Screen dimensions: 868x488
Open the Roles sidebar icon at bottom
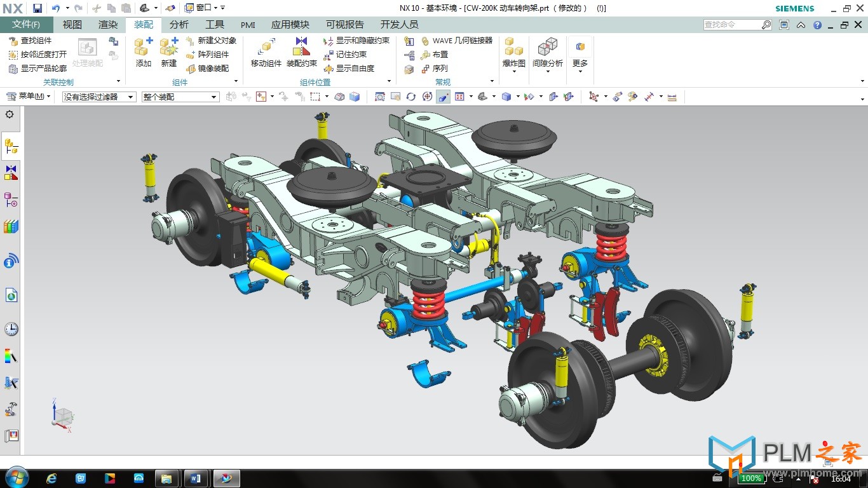click(x=11, y=437)
